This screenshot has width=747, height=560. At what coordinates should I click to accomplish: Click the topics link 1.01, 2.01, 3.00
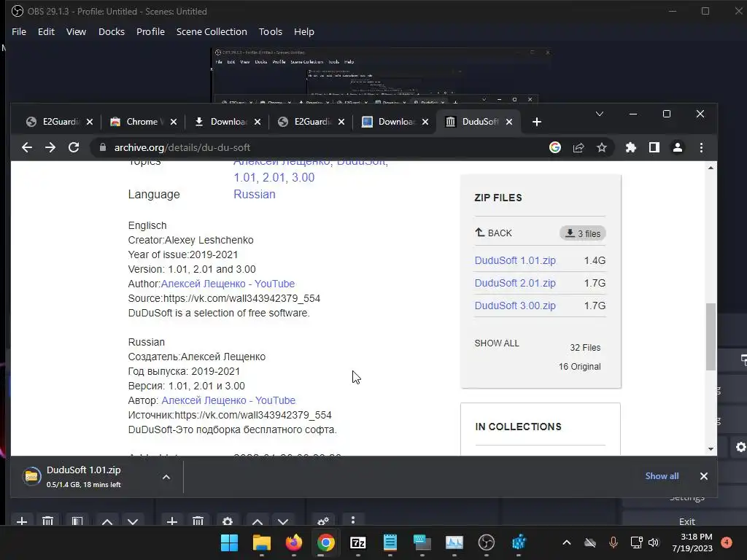[274, 178]
